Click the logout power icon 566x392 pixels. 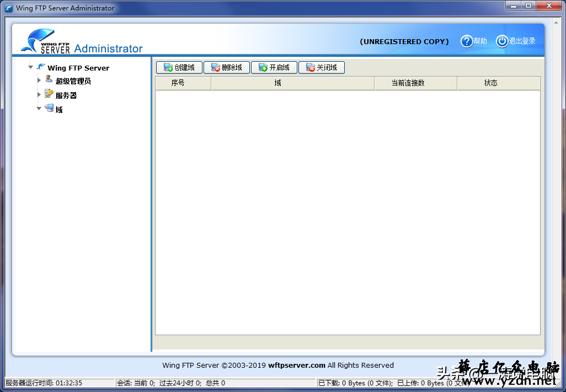[x=502, y=41]
